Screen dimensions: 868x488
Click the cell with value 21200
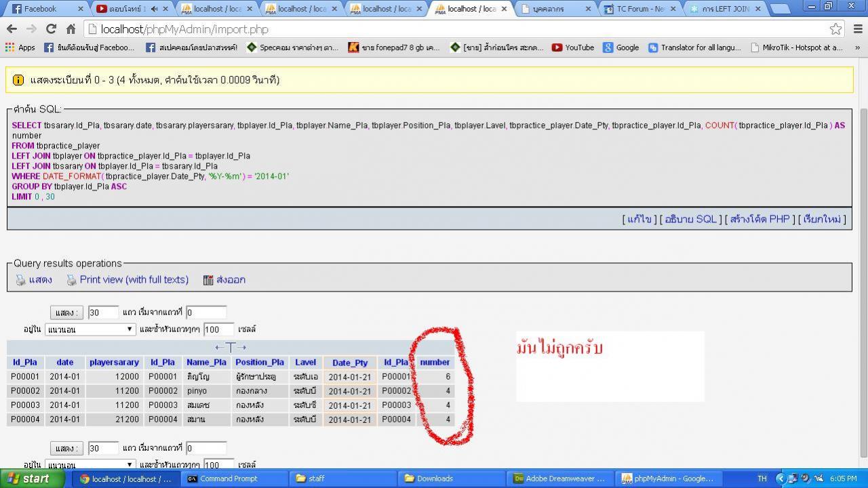pos(114,420)
